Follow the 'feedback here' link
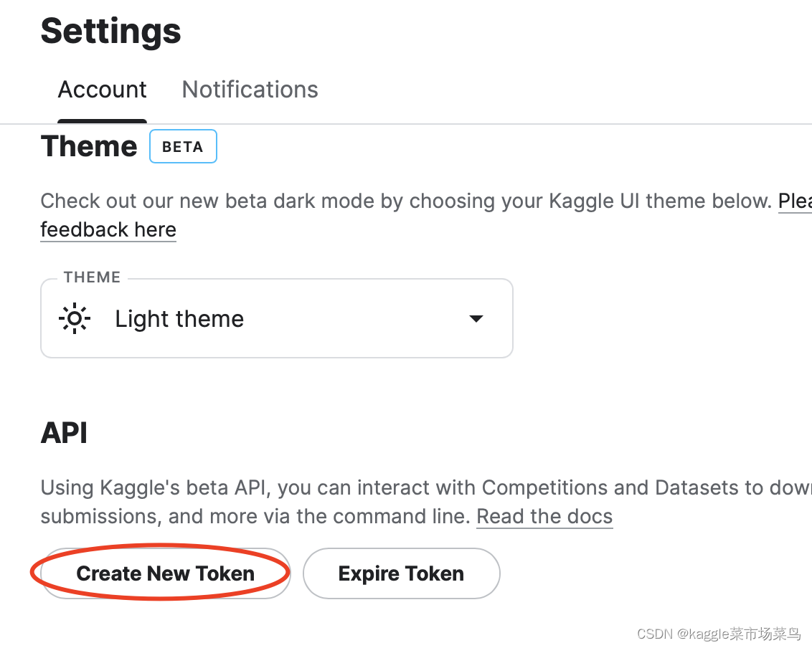This screenshot has width=812, height=648. (x=108, y=229)
